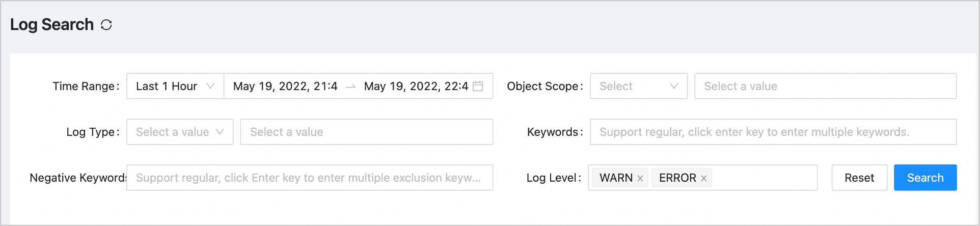Click the Object Scope value field
980x226 pixels.
click(825, 86)
